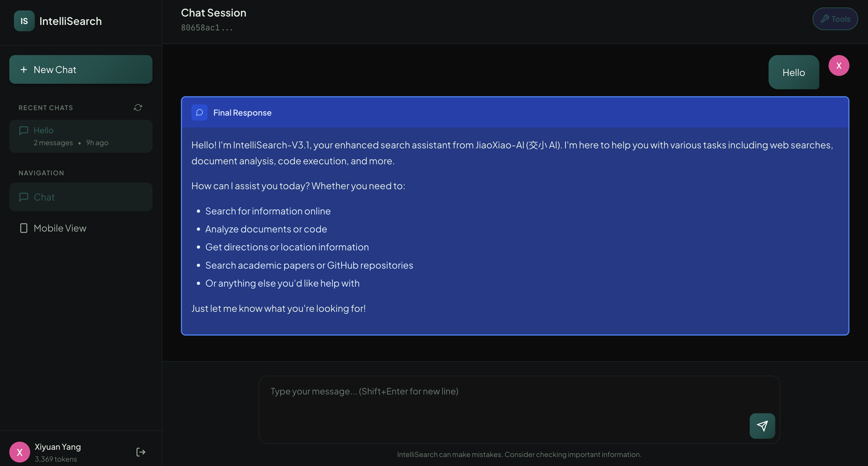Start a New Chat
The height and width of the screenshot is (466, 868).
[x=81, y=69]
